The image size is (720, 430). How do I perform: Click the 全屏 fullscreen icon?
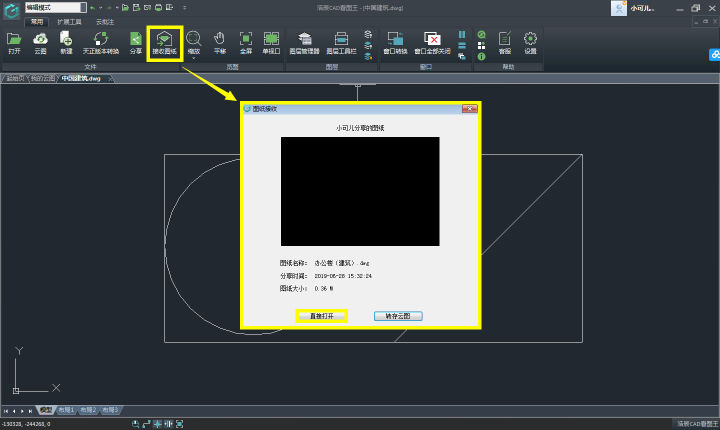(x=246, y=42)
